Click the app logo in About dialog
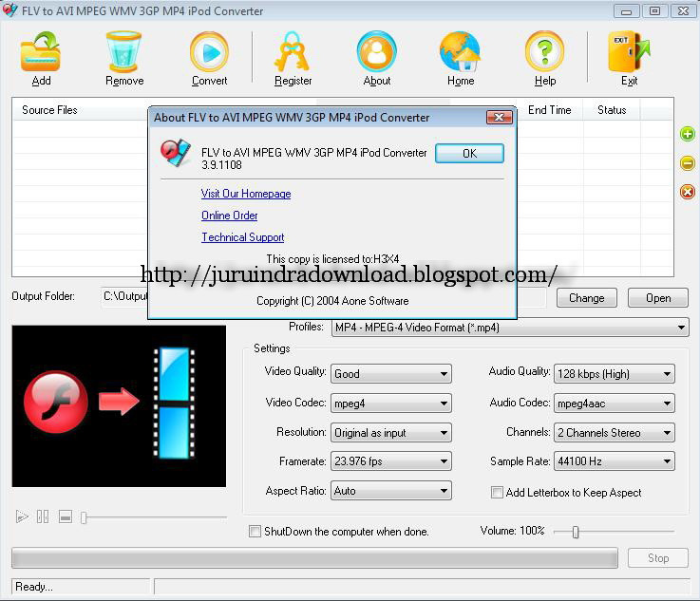This screenshot has width=700, height=601. point(176,153)
